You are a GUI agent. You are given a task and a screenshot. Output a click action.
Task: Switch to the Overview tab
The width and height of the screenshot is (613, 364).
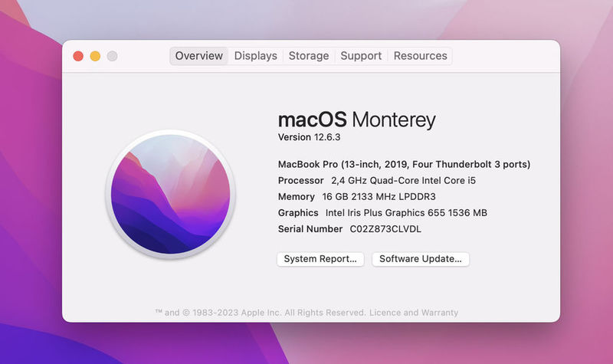tap(199, 56)
